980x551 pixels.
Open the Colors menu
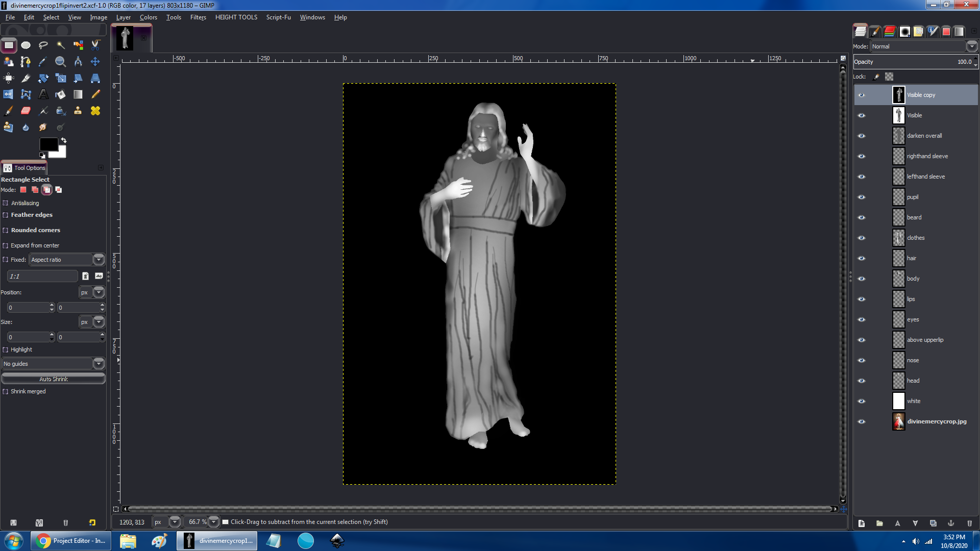click(148, 17)
